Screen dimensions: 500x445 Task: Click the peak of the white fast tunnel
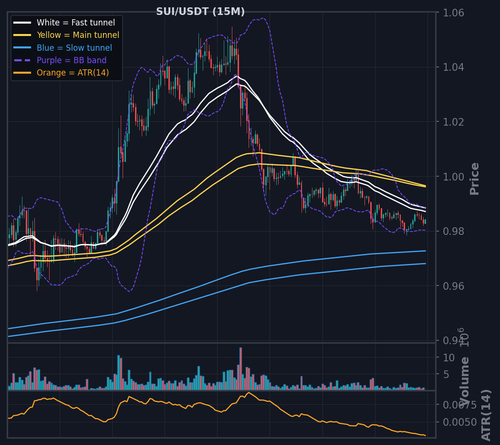237,76
